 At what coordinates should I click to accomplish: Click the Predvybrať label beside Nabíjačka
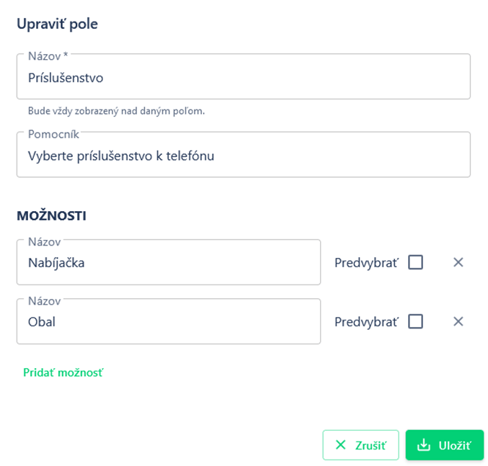point(366,263)
